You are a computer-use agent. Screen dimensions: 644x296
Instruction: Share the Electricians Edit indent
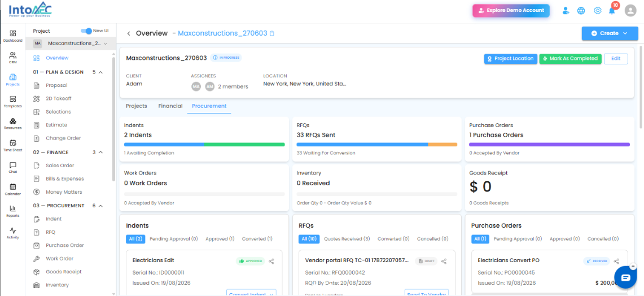tap(271, 261)
